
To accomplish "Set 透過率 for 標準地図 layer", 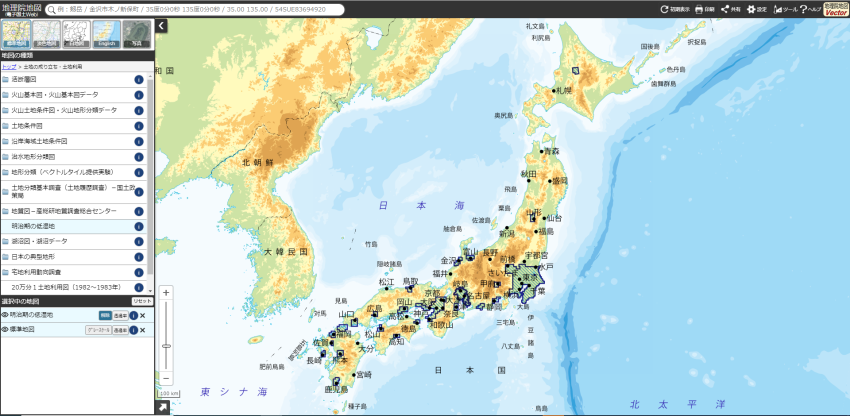I will 120,330.
